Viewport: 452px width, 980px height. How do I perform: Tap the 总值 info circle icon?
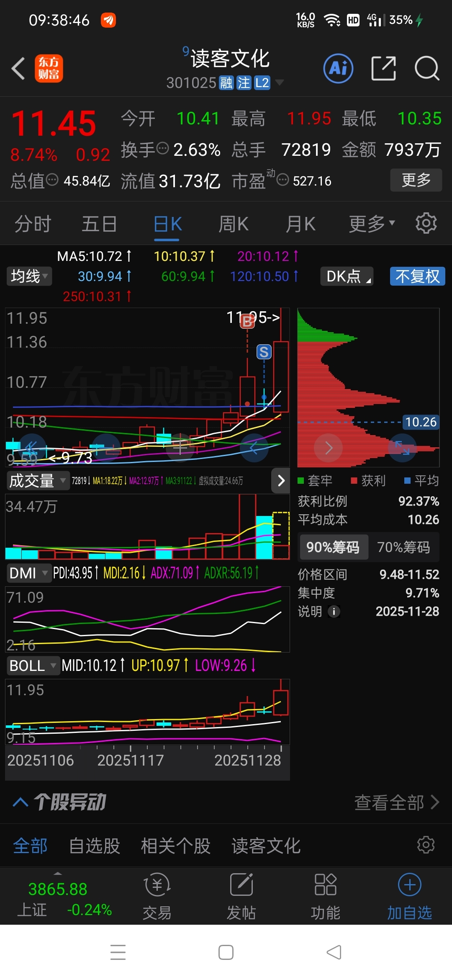pyautogui.click(x=52, y=180)
